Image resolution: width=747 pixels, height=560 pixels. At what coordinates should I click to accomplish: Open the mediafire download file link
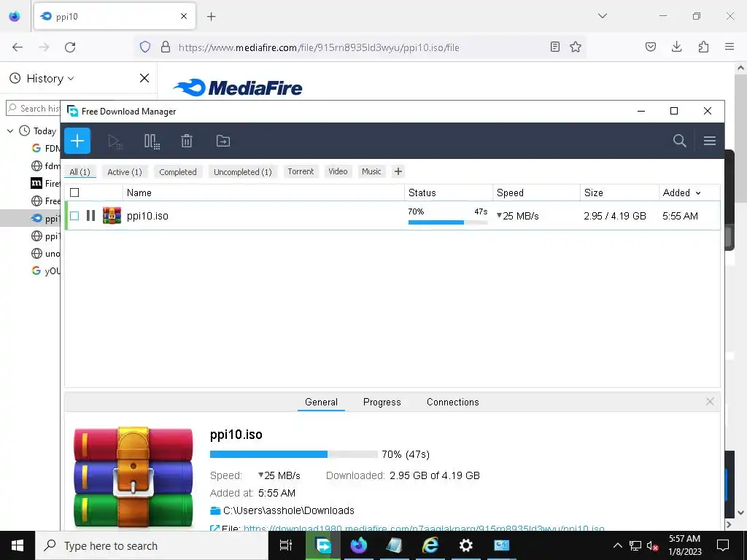424,528
